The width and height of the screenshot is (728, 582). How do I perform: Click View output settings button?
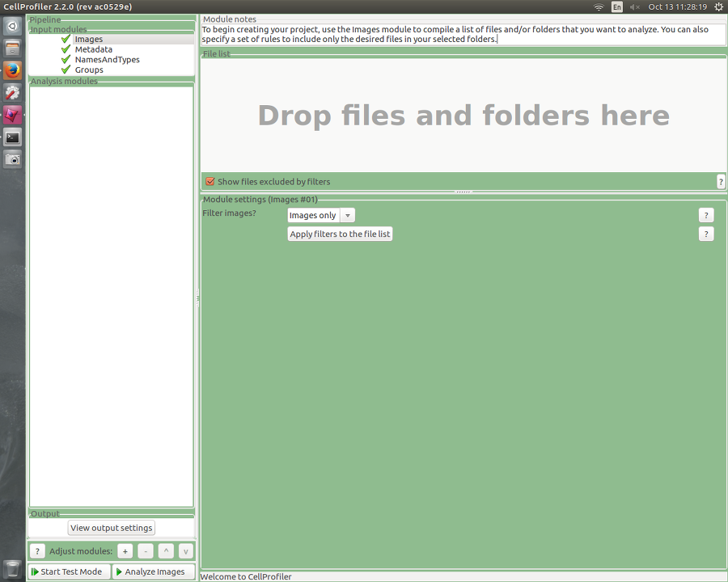coord(112,528)
